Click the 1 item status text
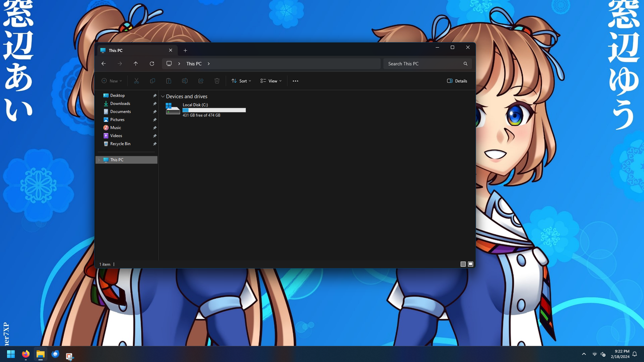The height and width of the screenshot is (362, 644). [x=105, y=264]
